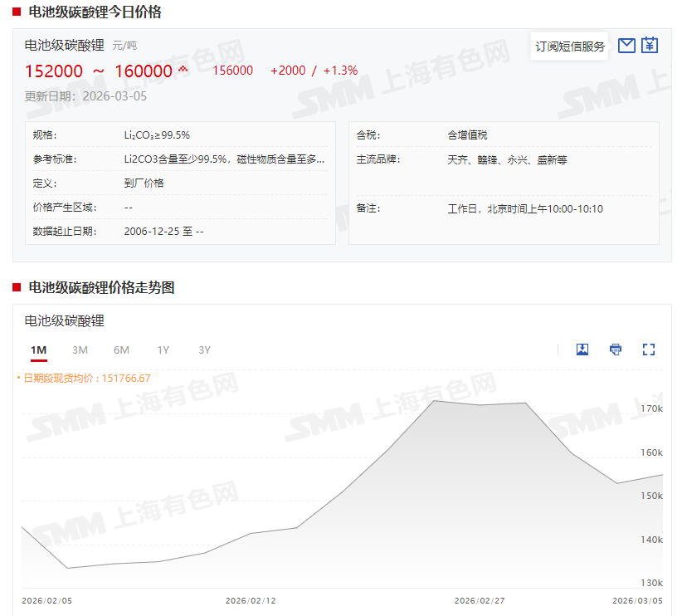Click the average price value 156000
682x616 pixels.
pos(232,71)
